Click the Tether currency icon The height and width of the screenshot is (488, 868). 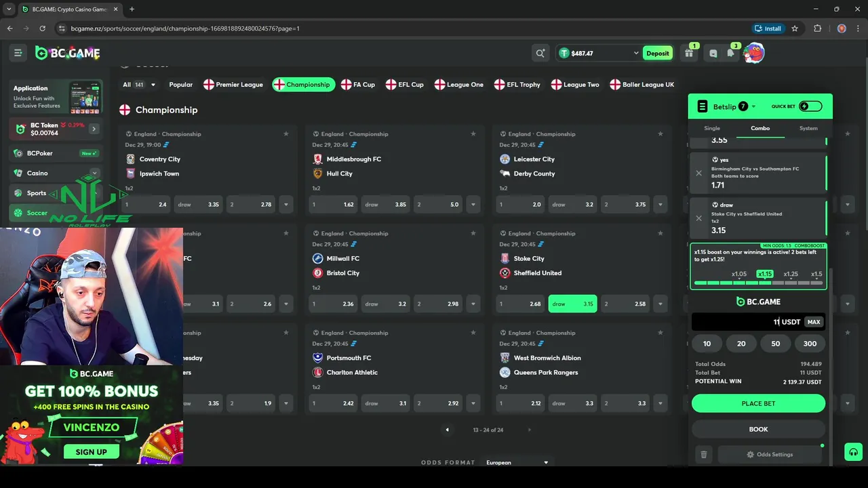click(564, 53)
